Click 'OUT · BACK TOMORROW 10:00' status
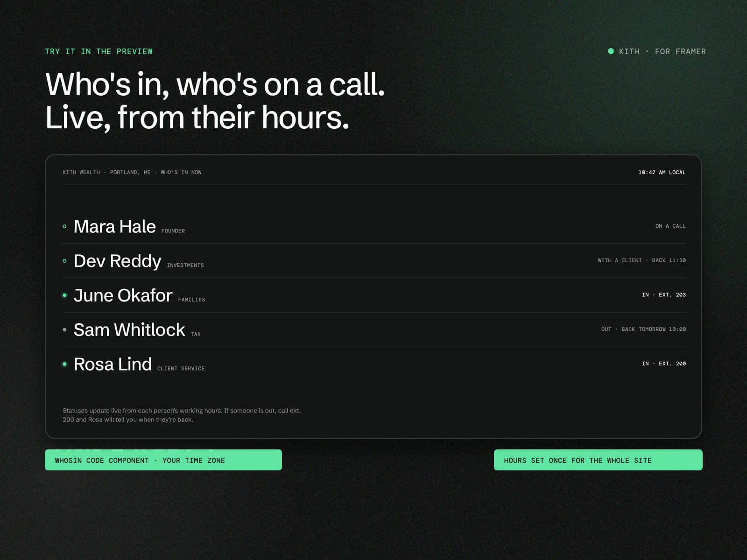The height and width of the screenshot is (560, 747). [643, 329]
